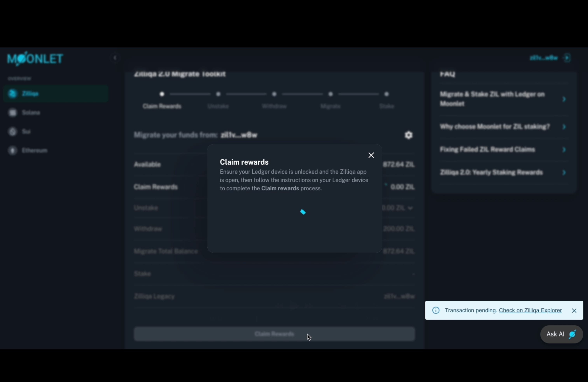Viewport: 588px width, 382px height.
Task: Click the zil1v...w8w address after Migrate from
Action: [x=239, y=135]
